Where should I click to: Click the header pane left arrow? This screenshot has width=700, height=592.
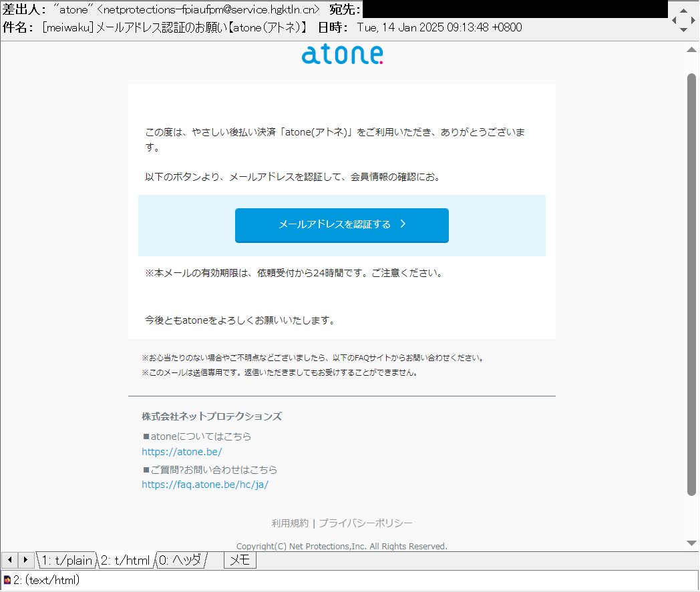(x=674, y=20)
